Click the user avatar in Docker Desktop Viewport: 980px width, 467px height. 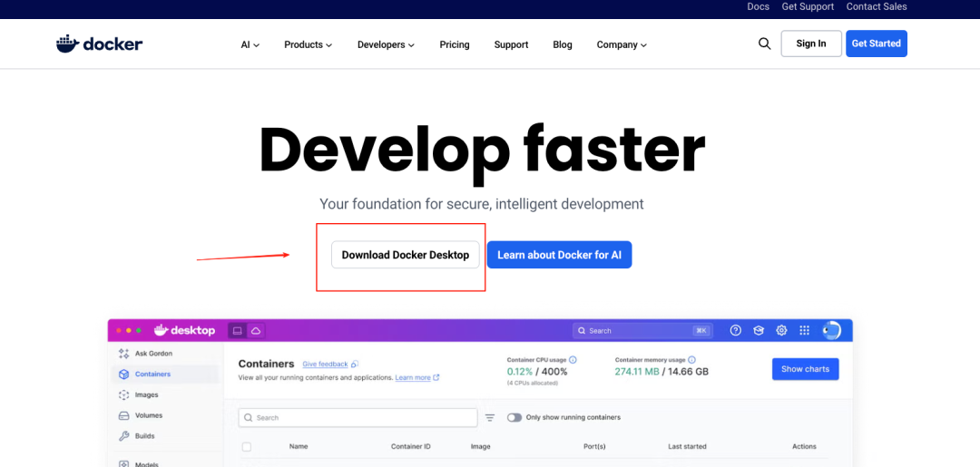[x=831, y=330]
